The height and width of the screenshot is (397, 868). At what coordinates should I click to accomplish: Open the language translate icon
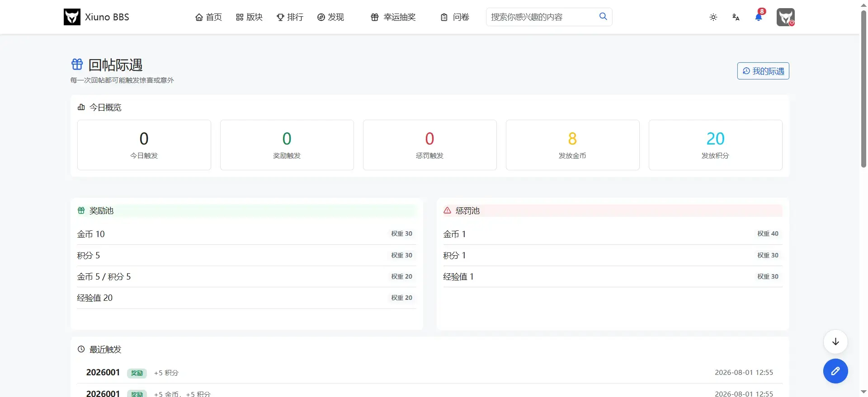(x=736, y=17)
